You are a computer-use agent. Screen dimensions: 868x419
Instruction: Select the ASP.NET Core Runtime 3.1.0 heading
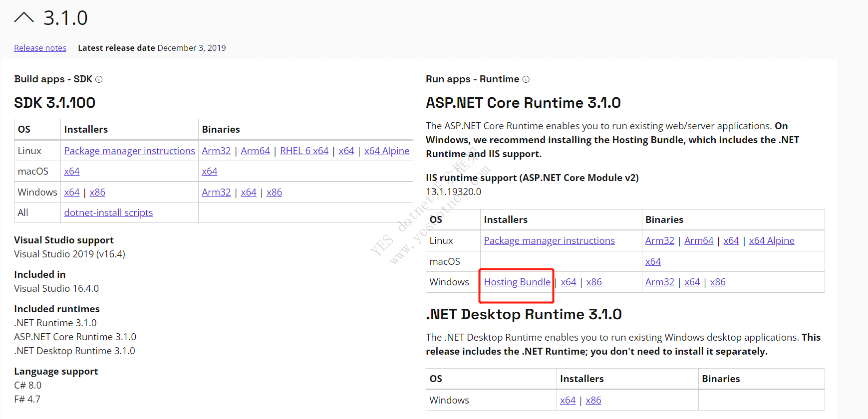point(523,103)
